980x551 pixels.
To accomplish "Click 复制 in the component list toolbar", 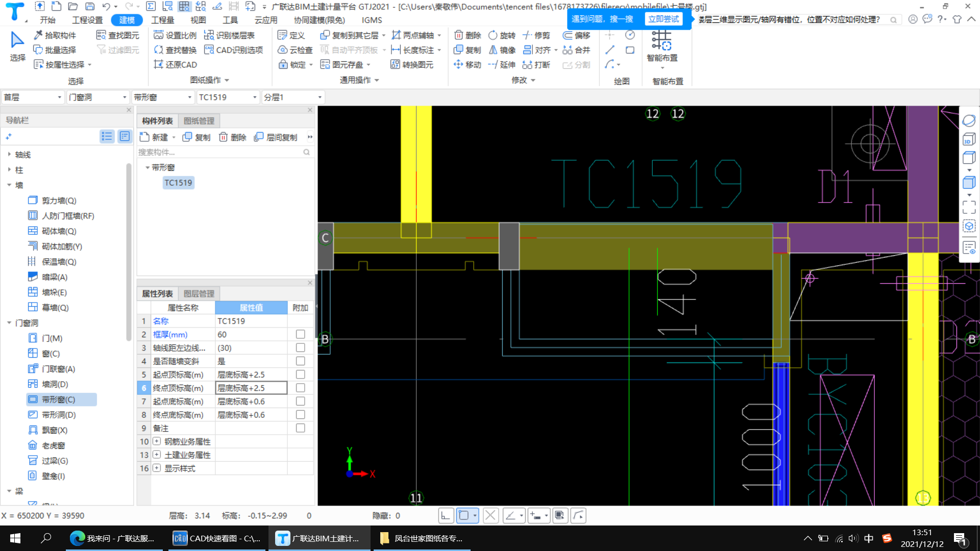I will [197, 137].
